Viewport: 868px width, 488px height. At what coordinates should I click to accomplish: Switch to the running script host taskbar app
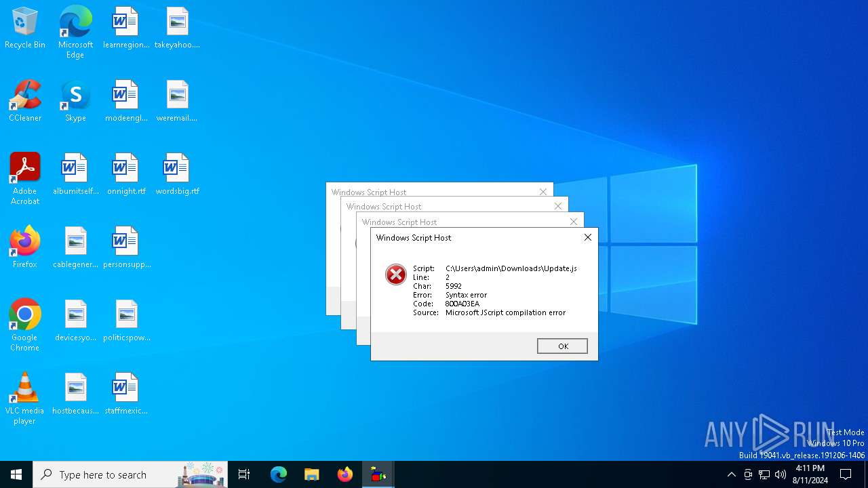pos(378,474)
